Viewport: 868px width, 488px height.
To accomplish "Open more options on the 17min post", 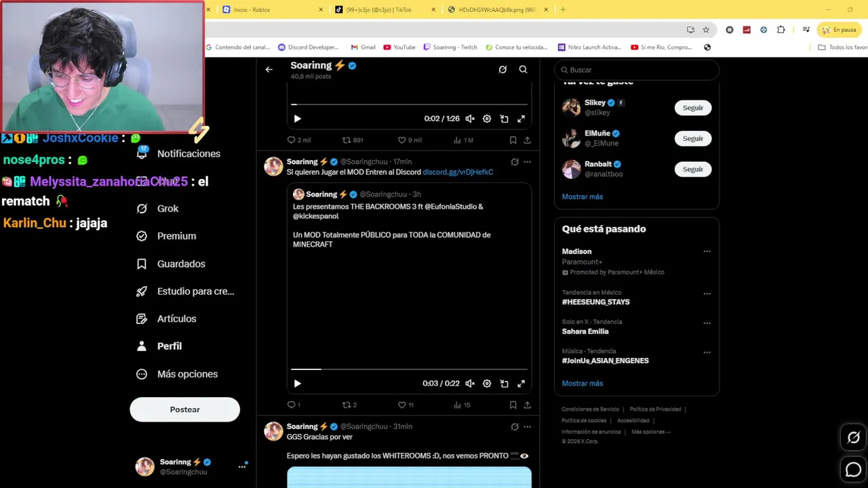I will (527, 162).
